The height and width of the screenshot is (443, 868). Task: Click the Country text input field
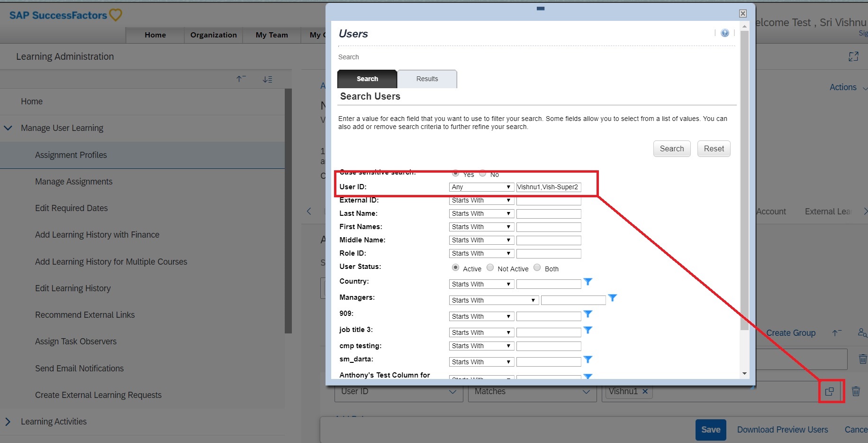click(549, 284)
